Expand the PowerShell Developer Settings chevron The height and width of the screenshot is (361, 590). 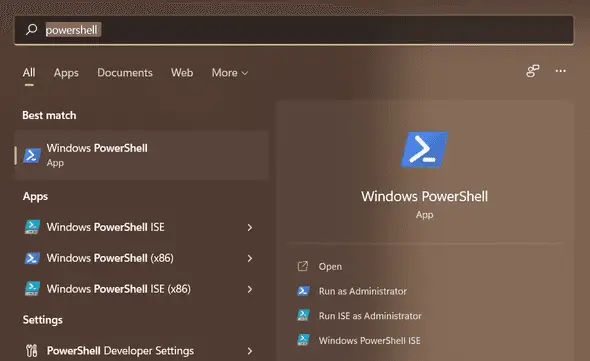click(x=250, y=351)
